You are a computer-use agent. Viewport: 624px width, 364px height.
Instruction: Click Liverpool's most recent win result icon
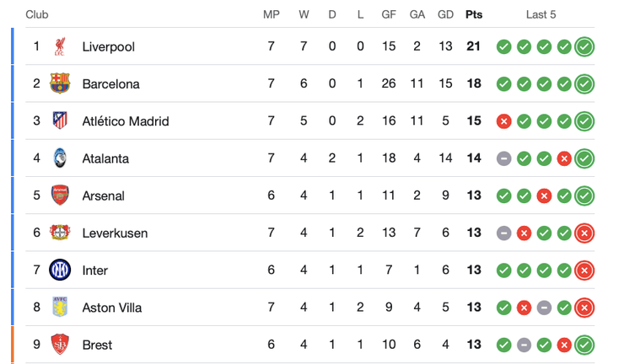(x=584, y=46)
